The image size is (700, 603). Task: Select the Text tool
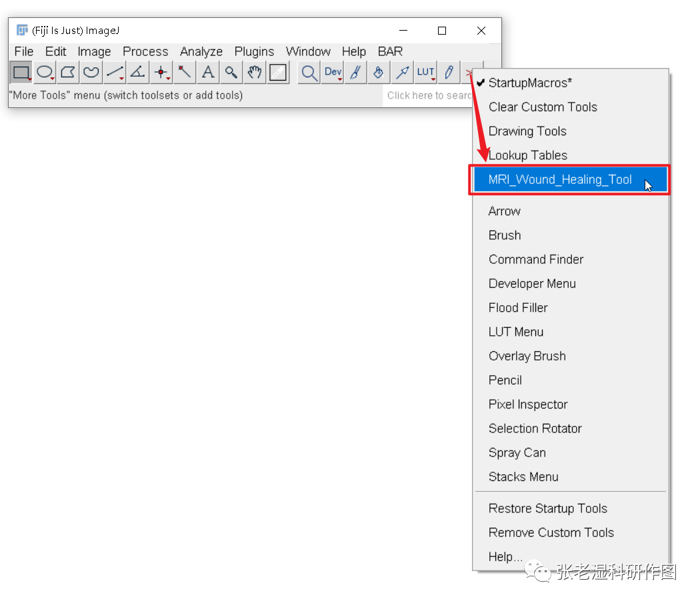(x=208, y=73)
